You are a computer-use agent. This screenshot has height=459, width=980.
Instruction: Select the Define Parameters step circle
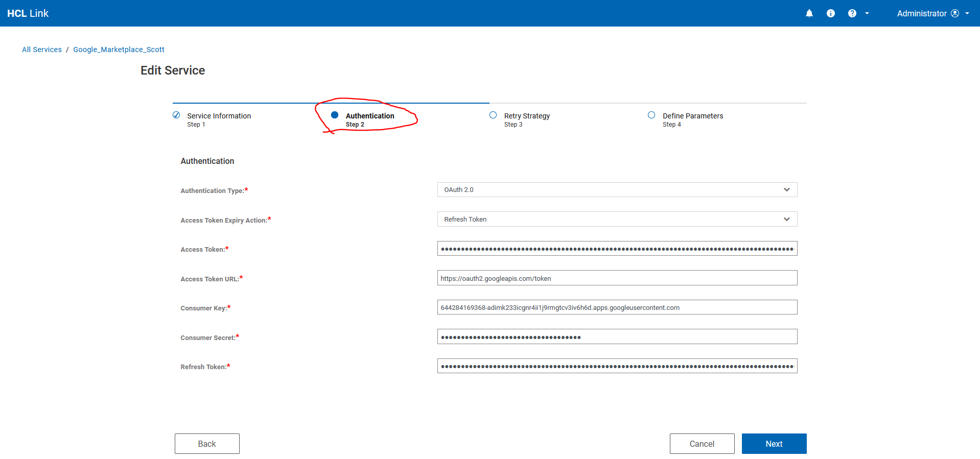651,115
